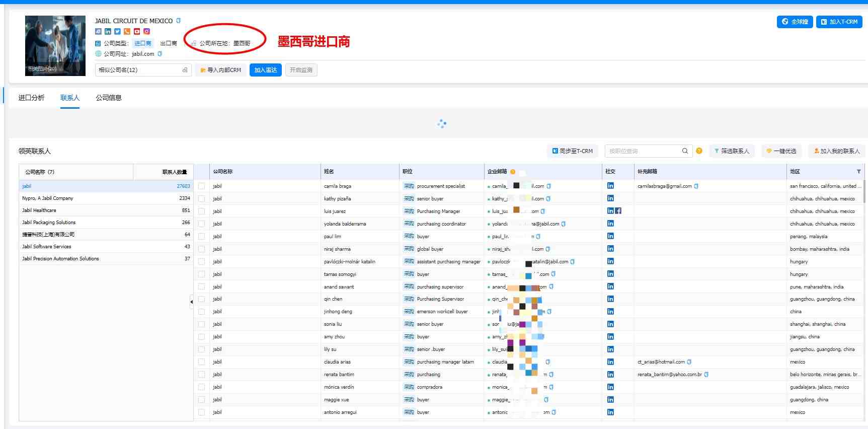Select 进口商 company type tag
Screen dimensions: 868x429
point(142,43)
